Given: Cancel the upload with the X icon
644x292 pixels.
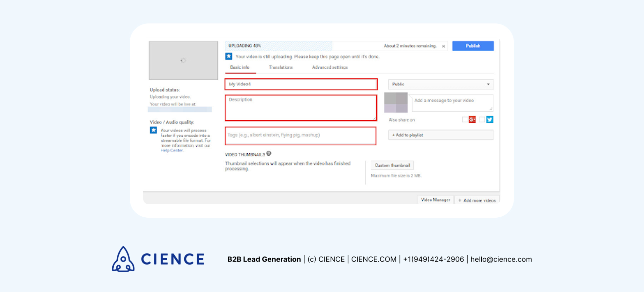Looking at the screenshot, I should coord(443,46).
